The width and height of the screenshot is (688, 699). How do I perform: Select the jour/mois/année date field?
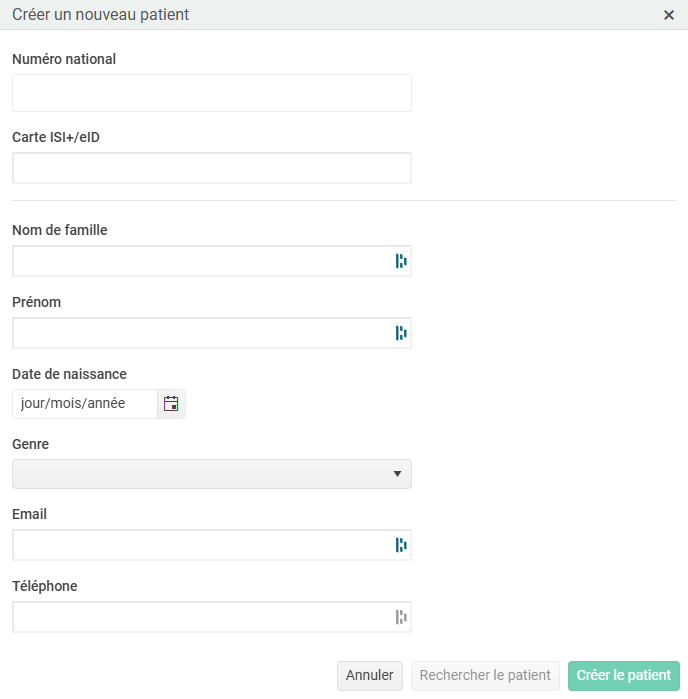tap(85, 404)
